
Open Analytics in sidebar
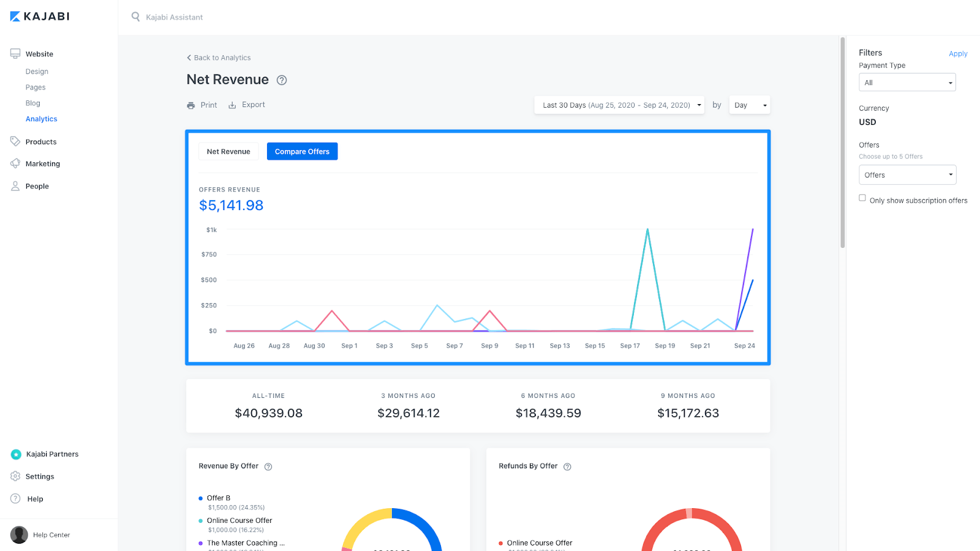[42, 119]
